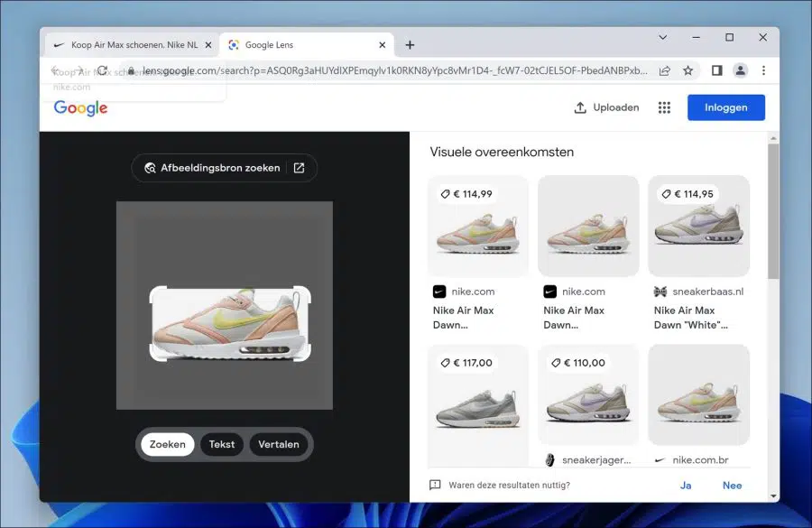The width and height of the screenshot is (812, 528).
Task: Click the blue Inloggen button
Action: click(726, 107)
